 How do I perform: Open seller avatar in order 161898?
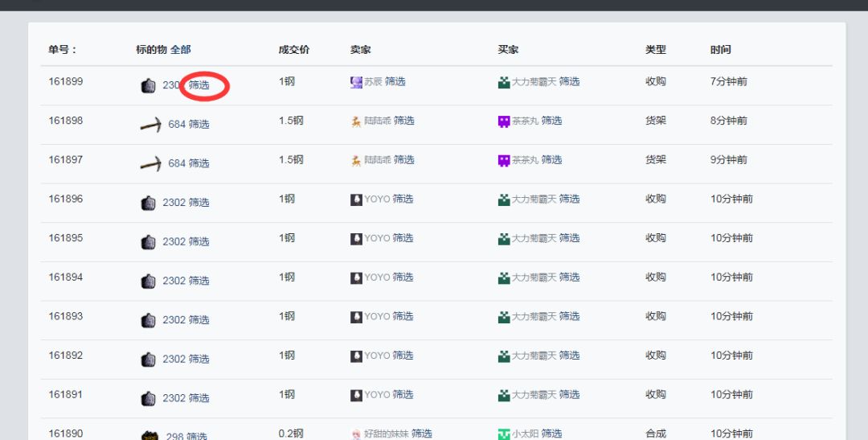point(357,121)
